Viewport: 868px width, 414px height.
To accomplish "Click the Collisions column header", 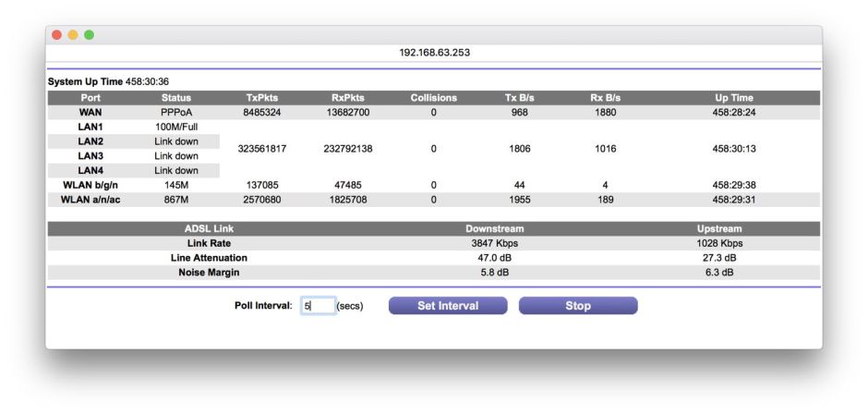I will 433,98.
